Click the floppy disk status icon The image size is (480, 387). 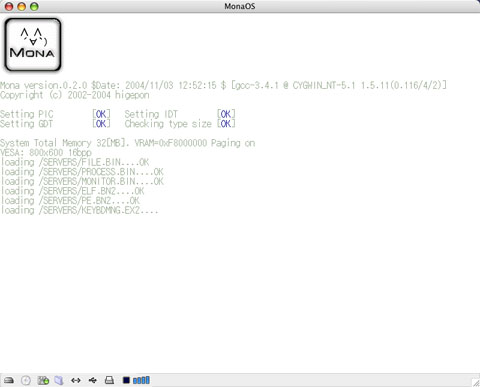tap(43, 380)
